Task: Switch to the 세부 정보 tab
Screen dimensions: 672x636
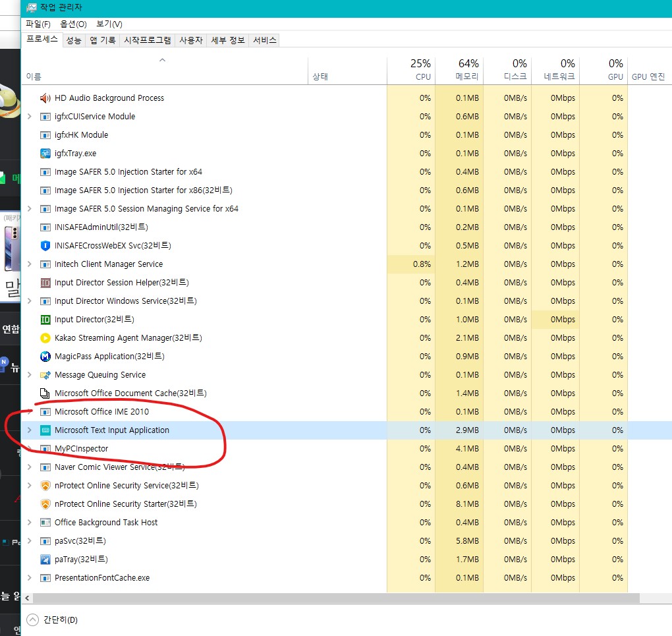Action: click(227, 40)
